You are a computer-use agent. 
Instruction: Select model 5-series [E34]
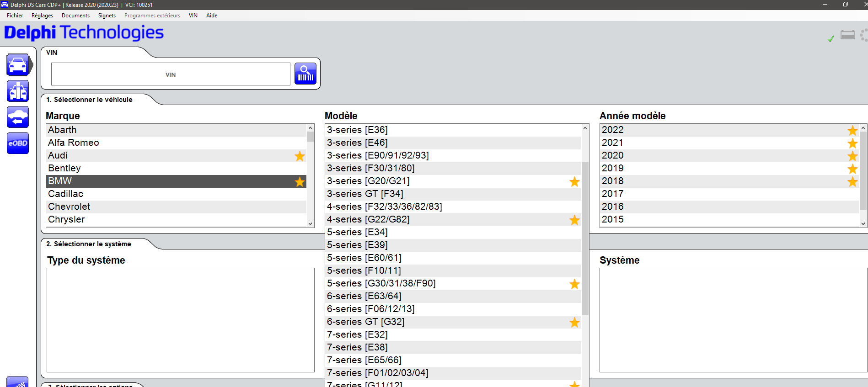[453, 232]
